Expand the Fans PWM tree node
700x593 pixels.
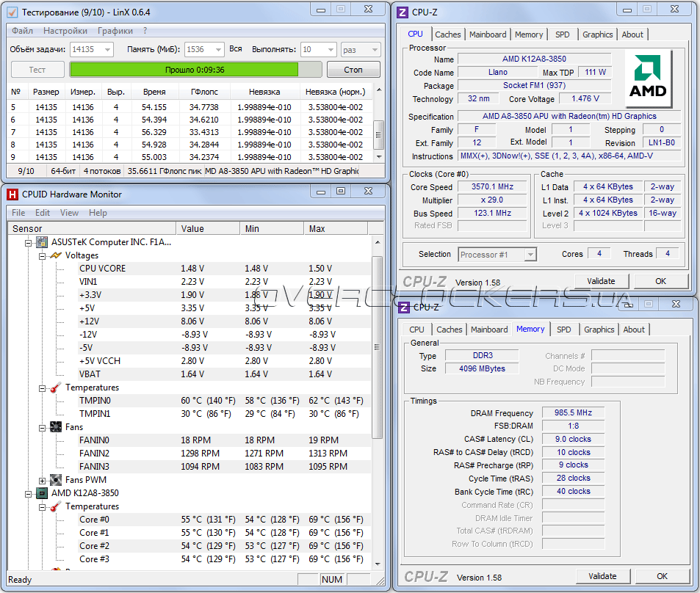click(x=43, y=480)
